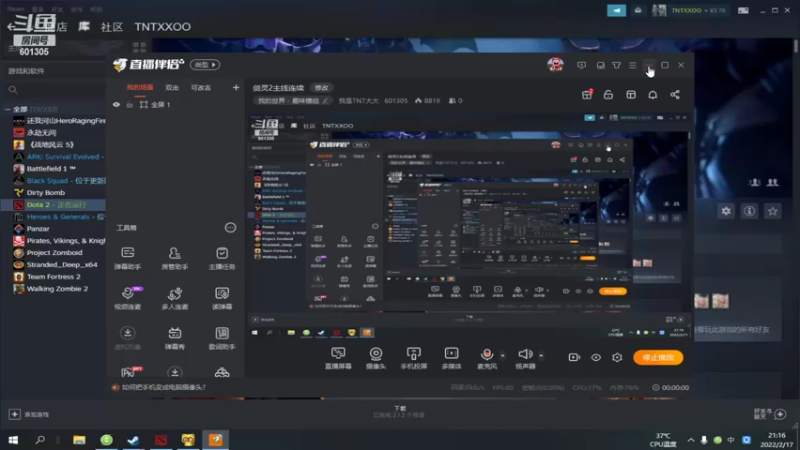Select Project Zomboid in Steam library

coord(53,253)
